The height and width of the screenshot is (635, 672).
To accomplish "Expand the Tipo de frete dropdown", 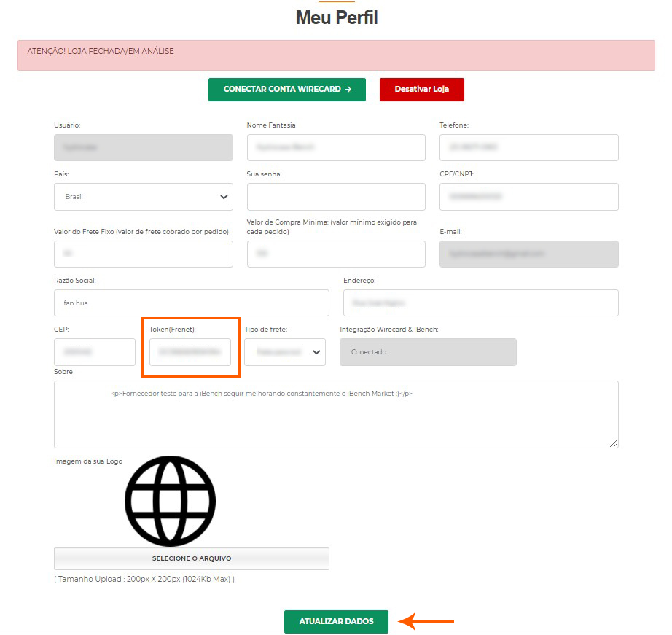I will [285, 352].
